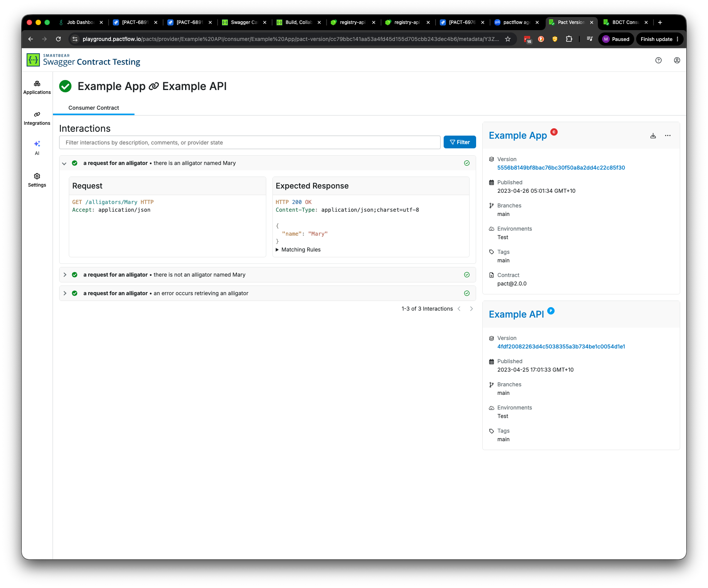Switch to the Swagger Ca browser tab

[244, 22]
